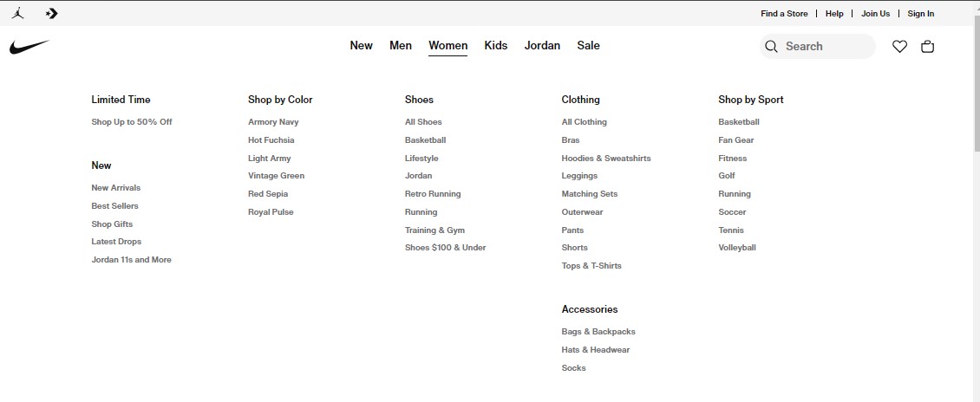Screen dimensions: 980x402
Task: View All Clothing
Action: [584, 121]
